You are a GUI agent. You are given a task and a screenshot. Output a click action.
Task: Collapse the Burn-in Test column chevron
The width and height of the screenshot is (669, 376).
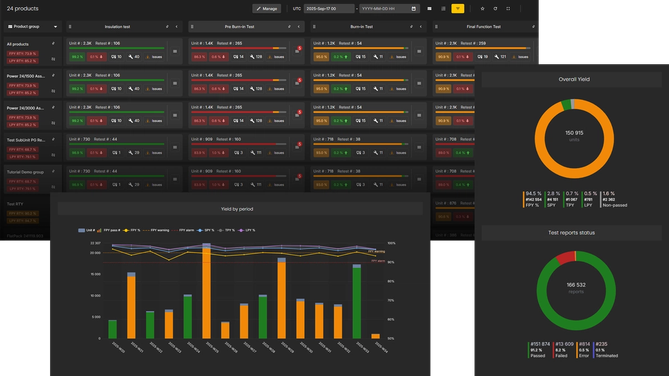point(421,26)
